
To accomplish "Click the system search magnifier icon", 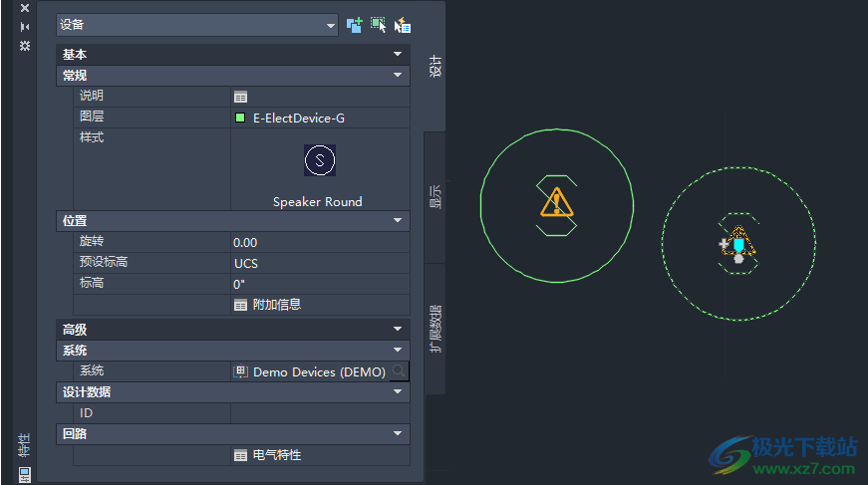I will click(399, 371).
